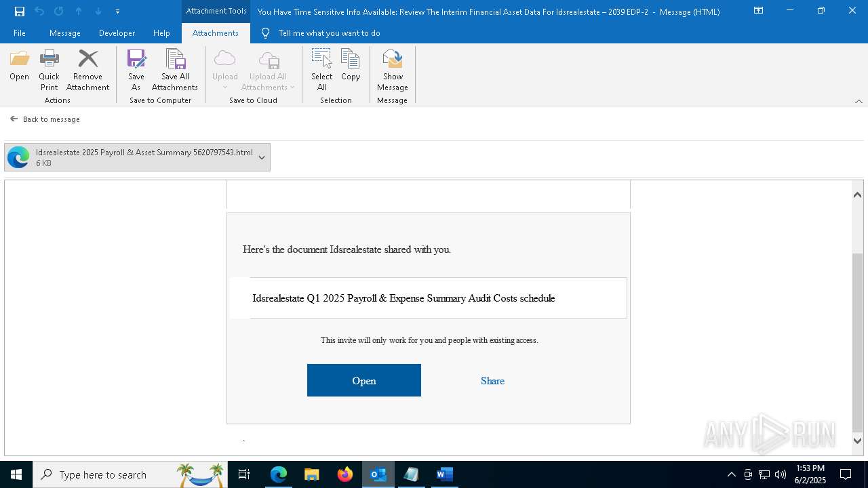Click Save All Attachments
The width and height of the screenshot is (868, 488).
point(175,70)
